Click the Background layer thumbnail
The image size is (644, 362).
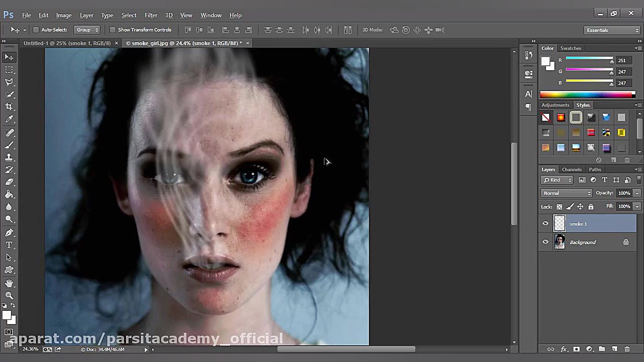point(560,242)
